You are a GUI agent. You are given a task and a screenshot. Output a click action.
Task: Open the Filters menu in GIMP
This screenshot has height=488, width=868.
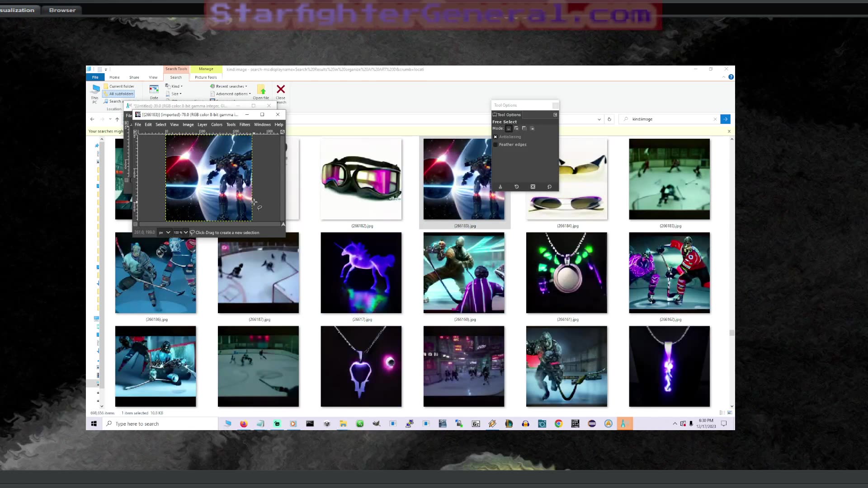pos(245,125)
